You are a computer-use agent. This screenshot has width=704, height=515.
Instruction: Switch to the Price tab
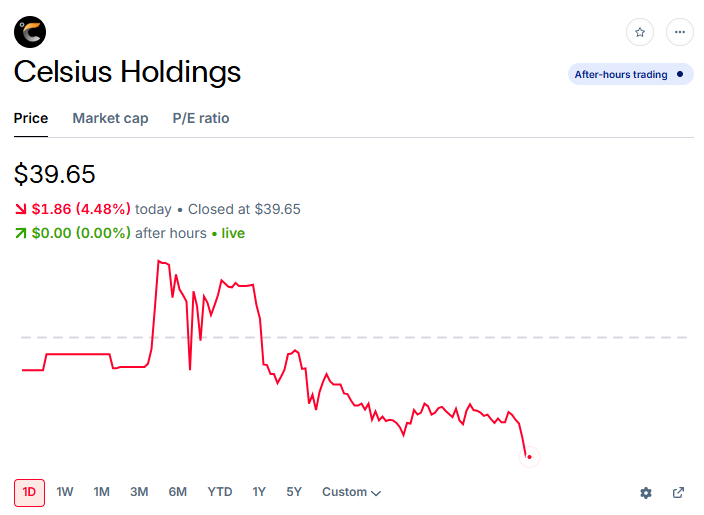(31, 118)
